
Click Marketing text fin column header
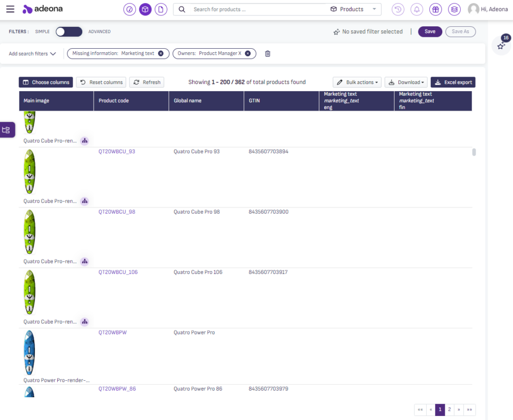pyautogui.click(x=433, y=101)
